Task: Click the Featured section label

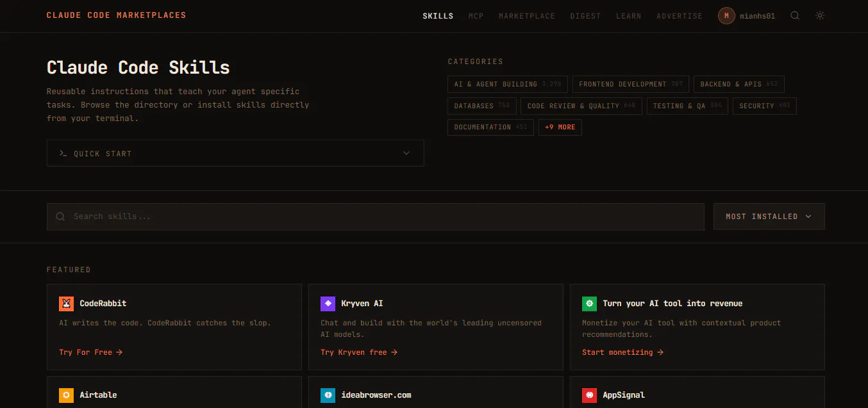Action: [x=69, y=270]
